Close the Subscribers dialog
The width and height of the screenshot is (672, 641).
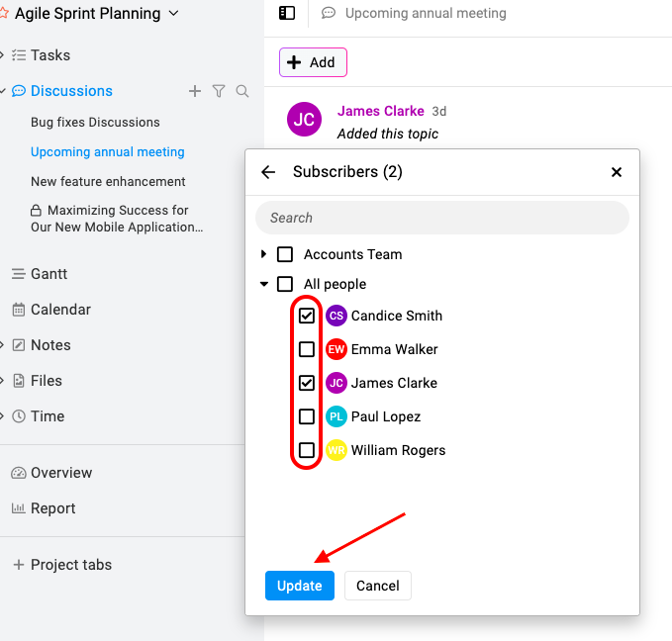tap(617, 172)
